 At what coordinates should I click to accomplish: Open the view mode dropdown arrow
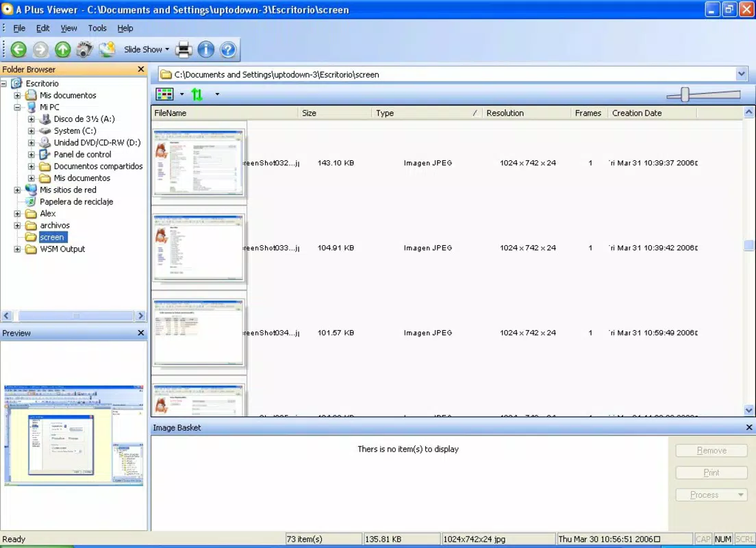[x=181, y=94]
